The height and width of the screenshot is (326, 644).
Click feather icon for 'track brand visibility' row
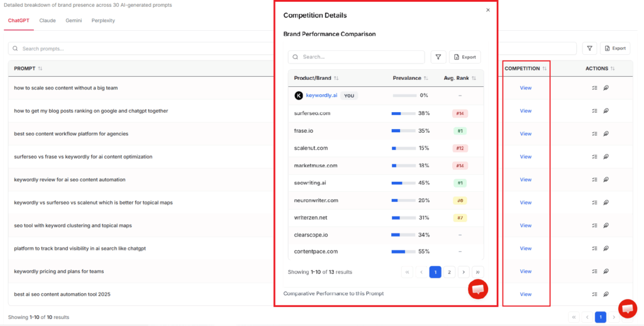pyautogui.click(x=606, y=249)
